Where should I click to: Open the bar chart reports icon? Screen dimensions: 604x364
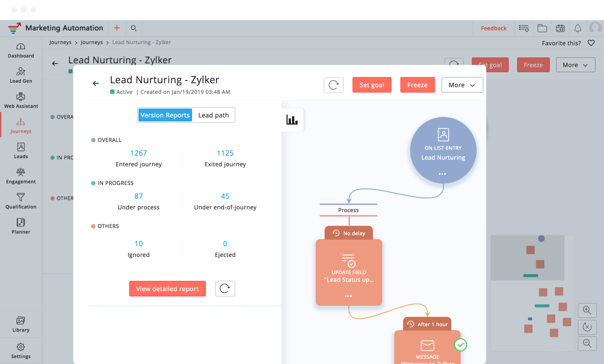pyautogui.click(x=292, y=120)
